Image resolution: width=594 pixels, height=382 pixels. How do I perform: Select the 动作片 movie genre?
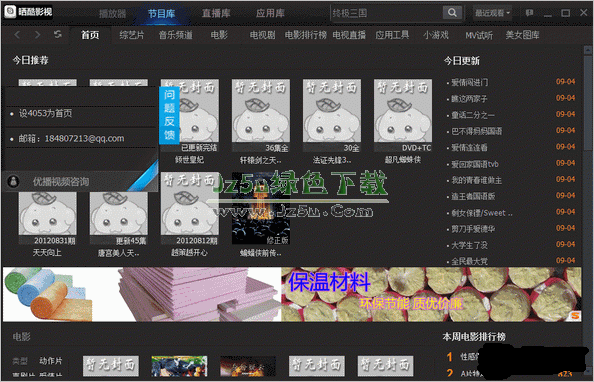tap(50, 360)
